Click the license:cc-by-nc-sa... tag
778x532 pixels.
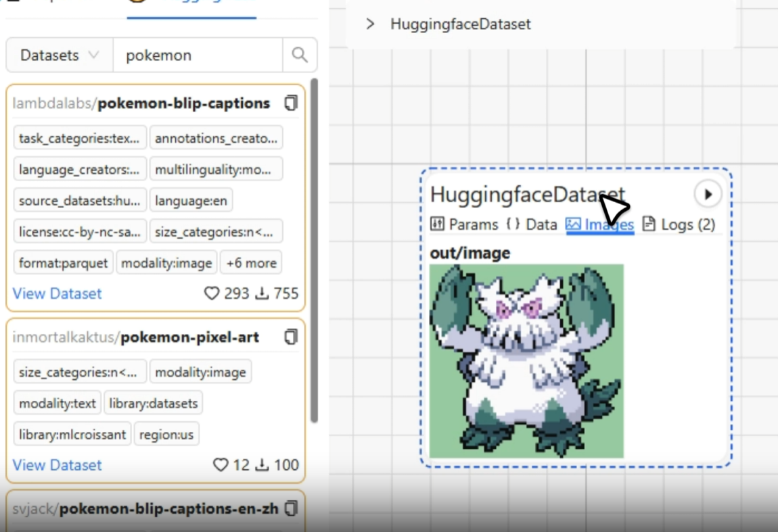point(80,232)
